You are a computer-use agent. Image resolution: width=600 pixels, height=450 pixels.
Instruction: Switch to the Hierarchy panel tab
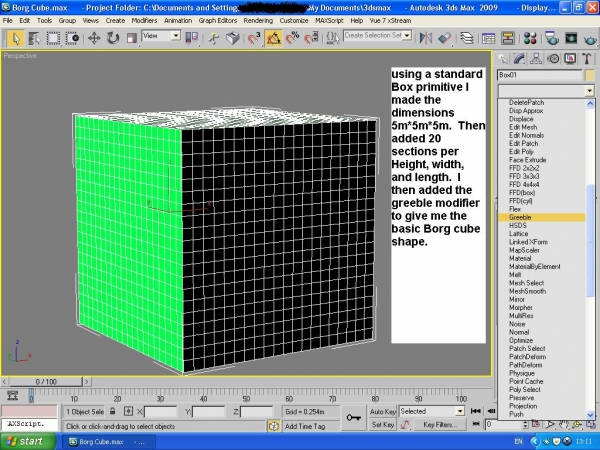[536, 59]
